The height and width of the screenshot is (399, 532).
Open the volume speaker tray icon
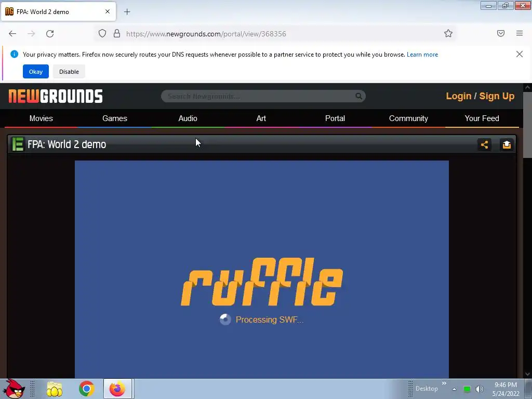(480, 389)
